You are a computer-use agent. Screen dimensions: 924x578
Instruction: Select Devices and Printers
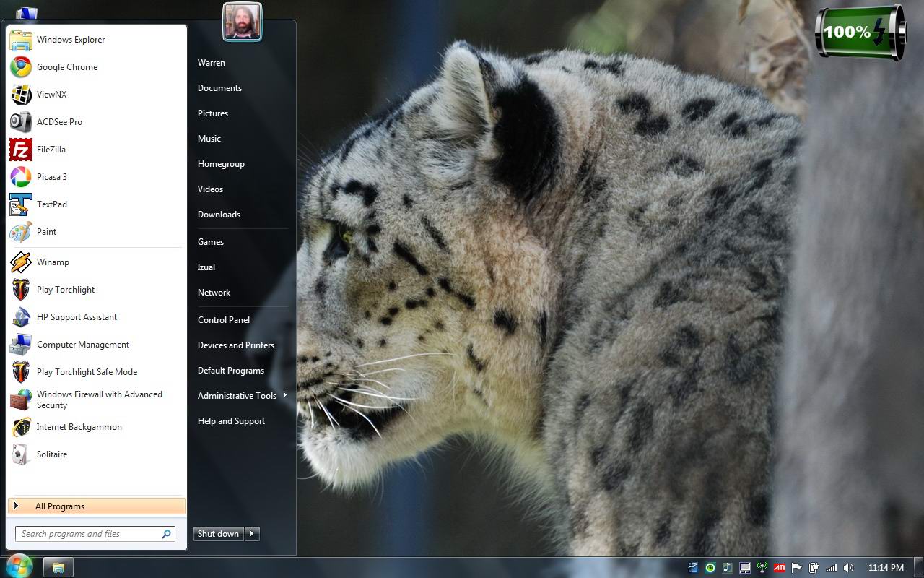point(236,345)
